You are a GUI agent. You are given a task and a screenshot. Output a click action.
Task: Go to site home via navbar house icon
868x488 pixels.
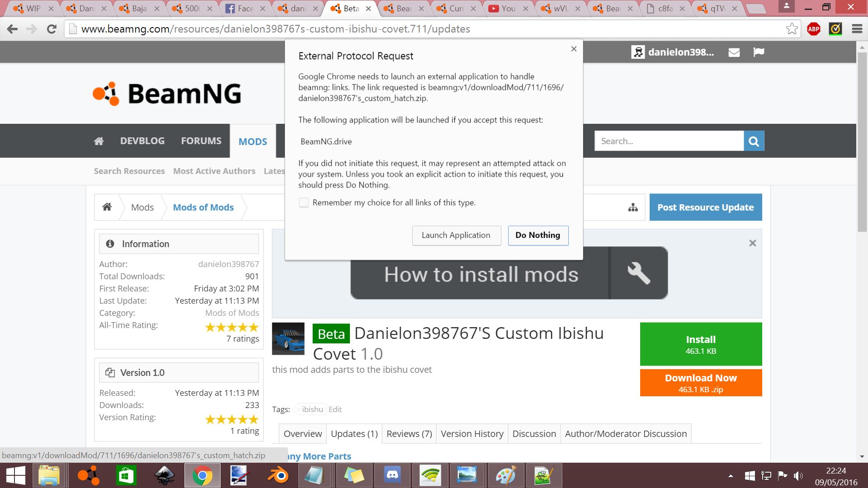(x=99, y=141)
